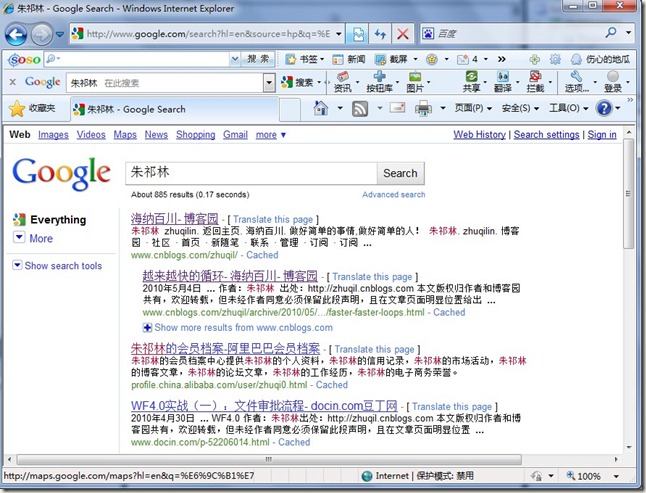
Task: Click the 登录 sign-in icon on toolbar
Action: 613,82
